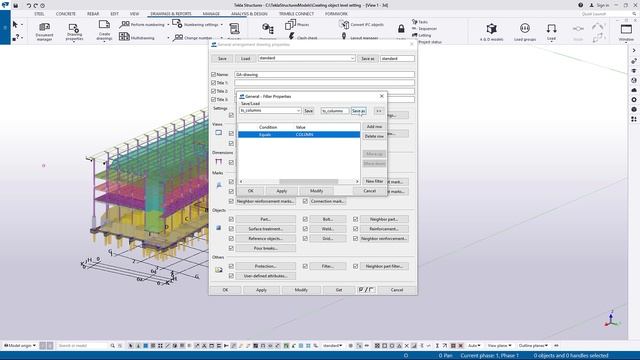The image size is (640, 360).
Task: Toggle checkbox beside Part button
Action: pyautogui.click(x=231, y=219)
